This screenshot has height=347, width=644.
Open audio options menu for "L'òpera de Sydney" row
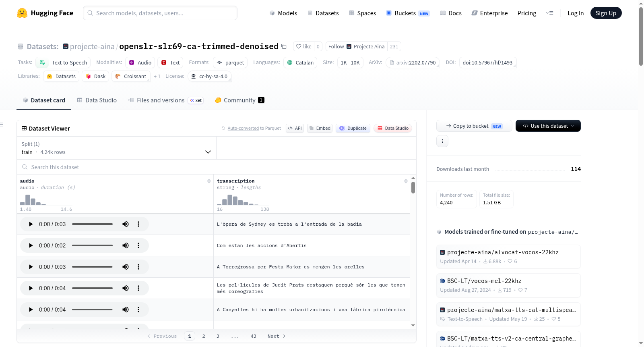[138, 224]
